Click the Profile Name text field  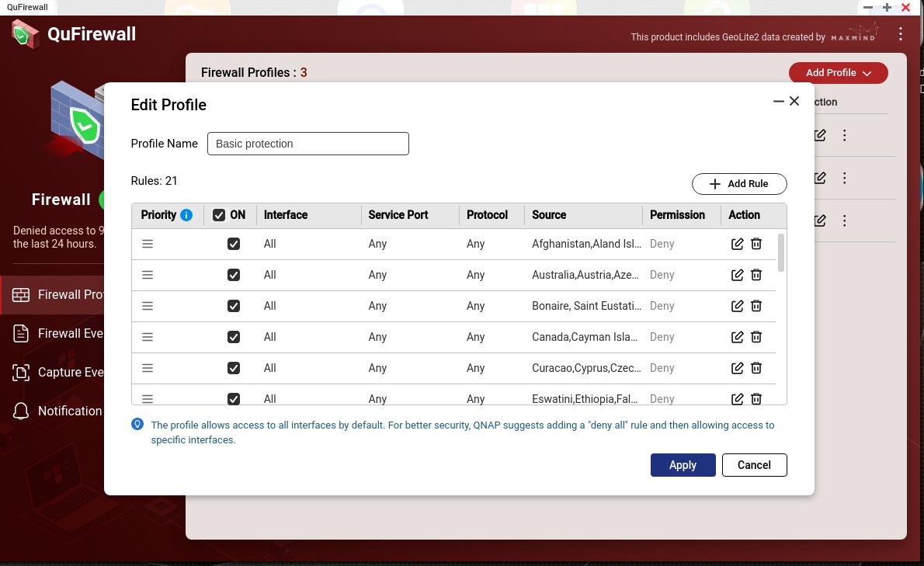[307, 144]
